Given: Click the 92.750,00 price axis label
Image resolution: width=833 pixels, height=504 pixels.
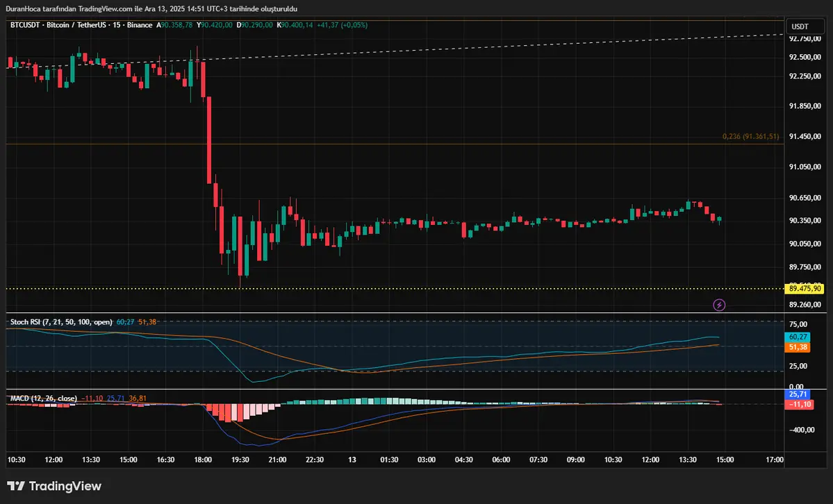Looking at the screenshot, I should point(805,39).
